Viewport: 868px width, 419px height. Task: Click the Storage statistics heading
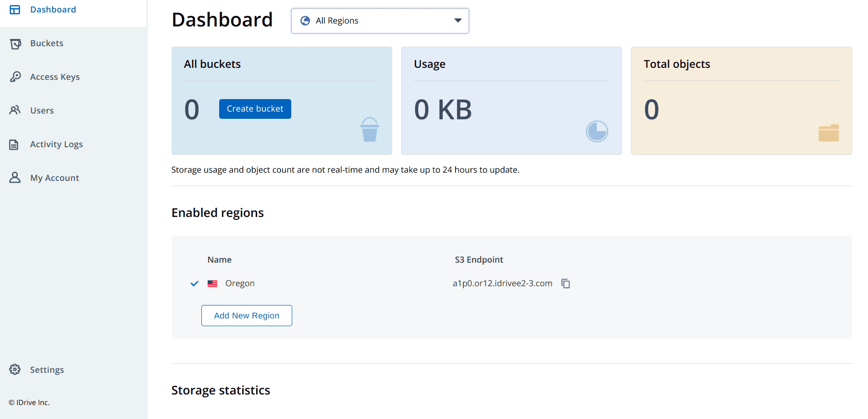[221, 390]
